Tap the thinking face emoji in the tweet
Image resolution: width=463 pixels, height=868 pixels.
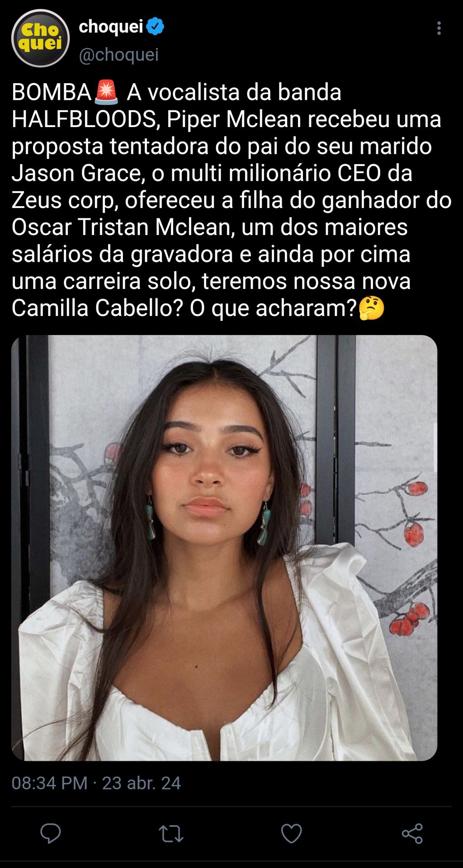[372, 308]
